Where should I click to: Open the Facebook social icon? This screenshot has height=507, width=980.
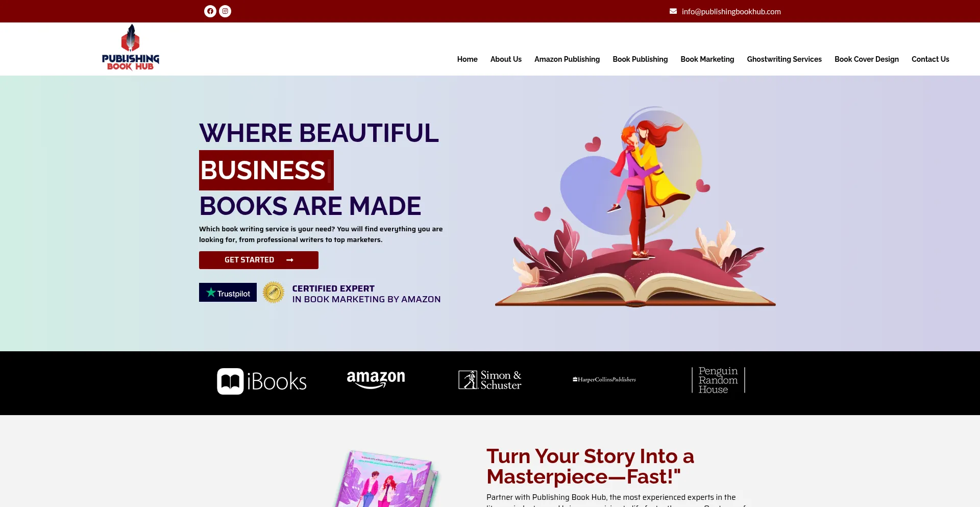pos(210,11)
